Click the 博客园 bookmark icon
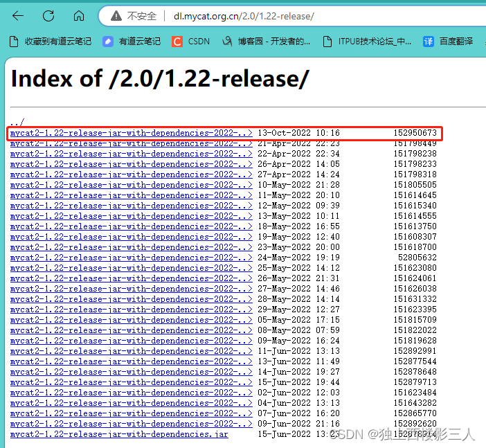 click(227, 41)
